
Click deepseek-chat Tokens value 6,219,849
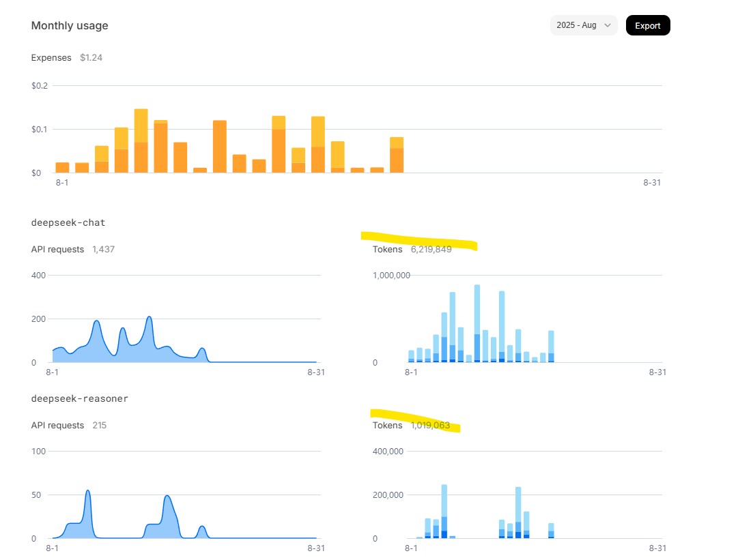point(431,249)
